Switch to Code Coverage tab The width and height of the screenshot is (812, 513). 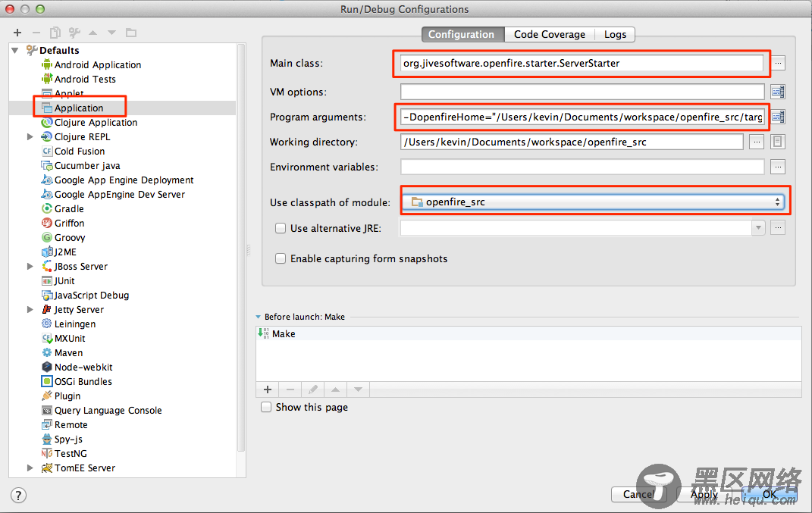click(x=550, y=34)
